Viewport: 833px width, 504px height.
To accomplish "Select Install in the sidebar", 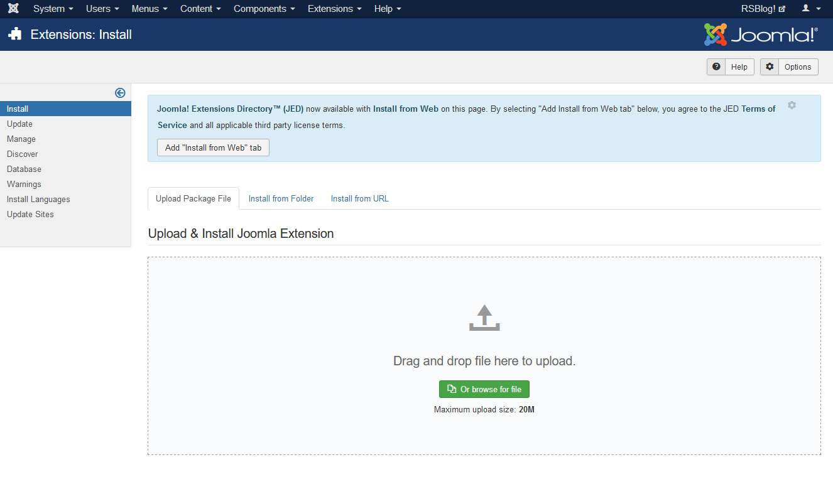I will [x=65, y=109].
